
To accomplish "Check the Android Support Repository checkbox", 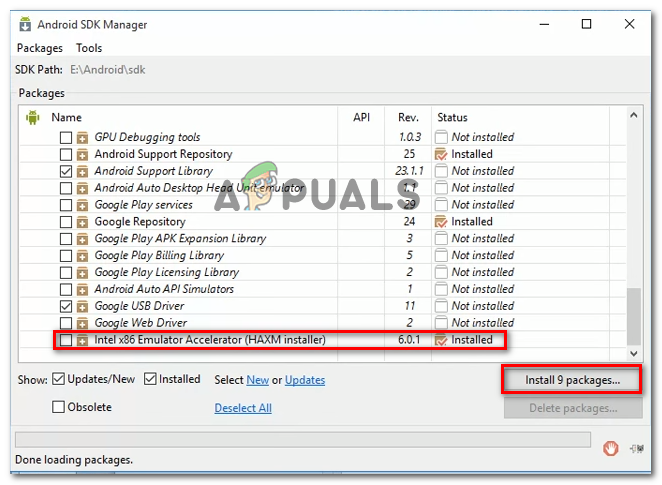I will (66, 154).
